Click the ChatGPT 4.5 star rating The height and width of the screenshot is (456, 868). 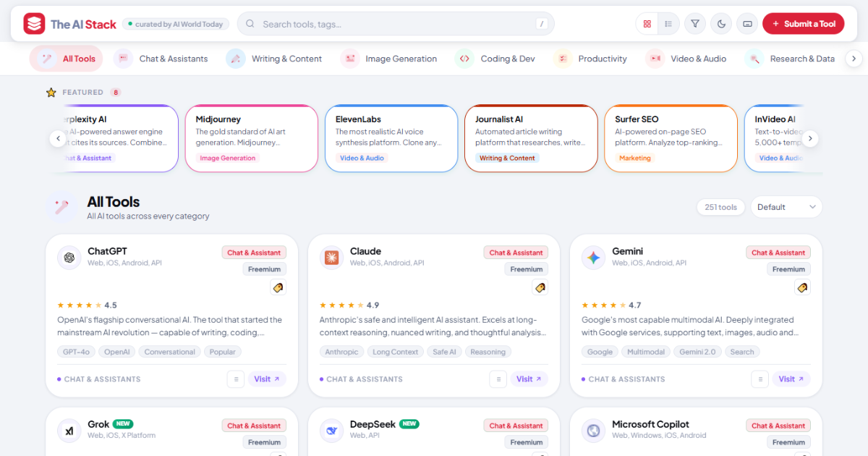coord(87,305)
